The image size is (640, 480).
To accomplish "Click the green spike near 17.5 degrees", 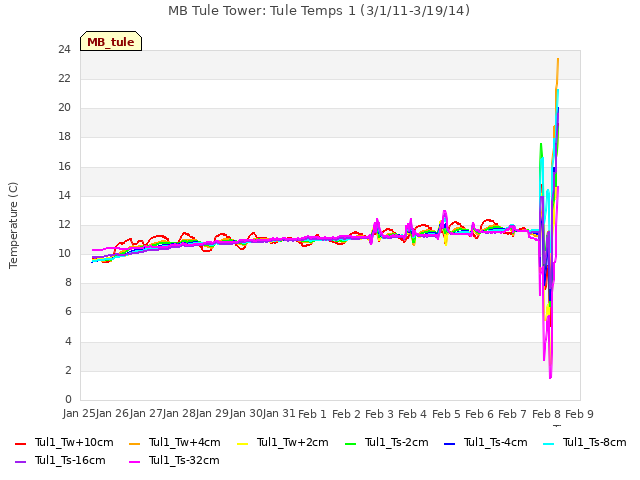I will click(541, 144).
